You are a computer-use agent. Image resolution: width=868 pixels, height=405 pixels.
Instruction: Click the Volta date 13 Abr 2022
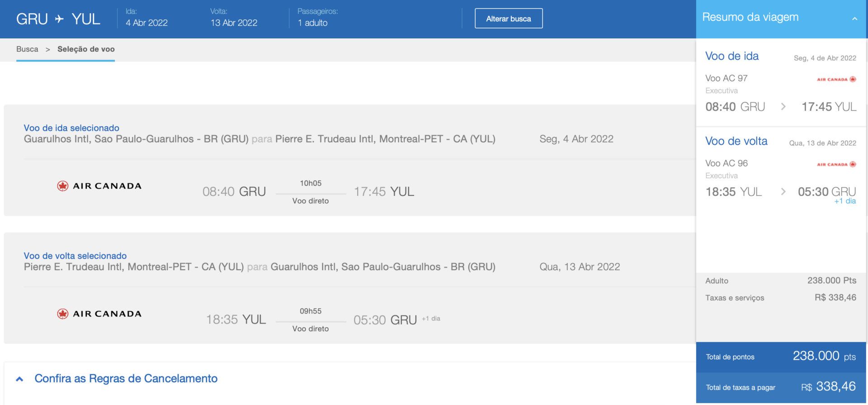click(234, 23)
